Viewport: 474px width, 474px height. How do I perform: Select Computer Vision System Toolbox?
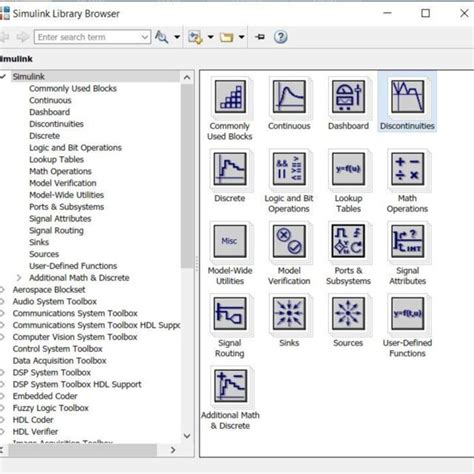point(75,337)
